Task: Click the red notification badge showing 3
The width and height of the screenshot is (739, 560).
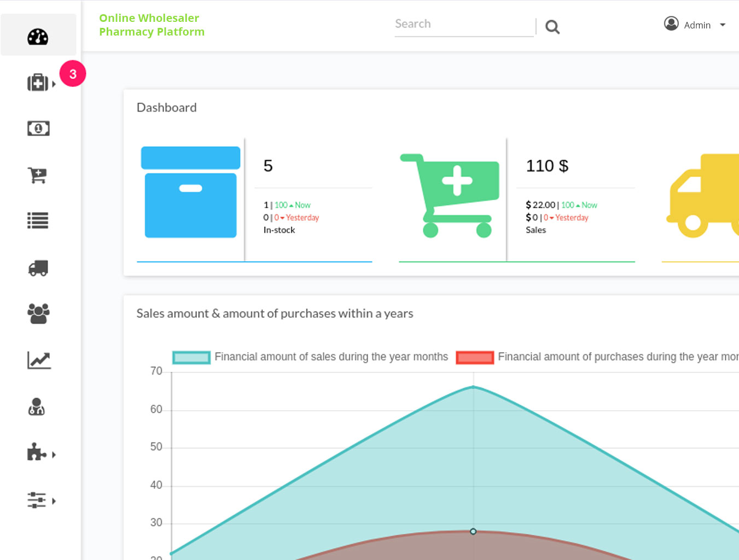Action: tap(73, 74)
